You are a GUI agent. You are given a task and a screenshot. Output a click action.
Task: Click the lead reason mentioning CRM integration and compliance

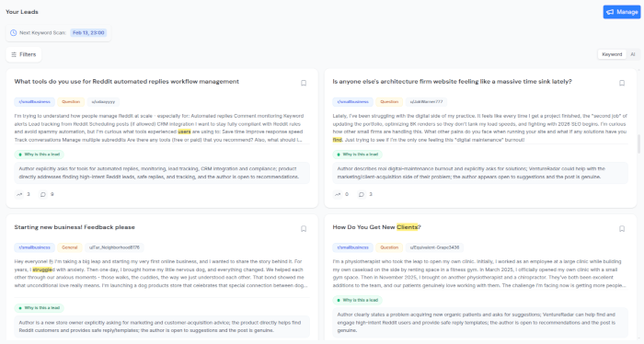coord(162,173)
